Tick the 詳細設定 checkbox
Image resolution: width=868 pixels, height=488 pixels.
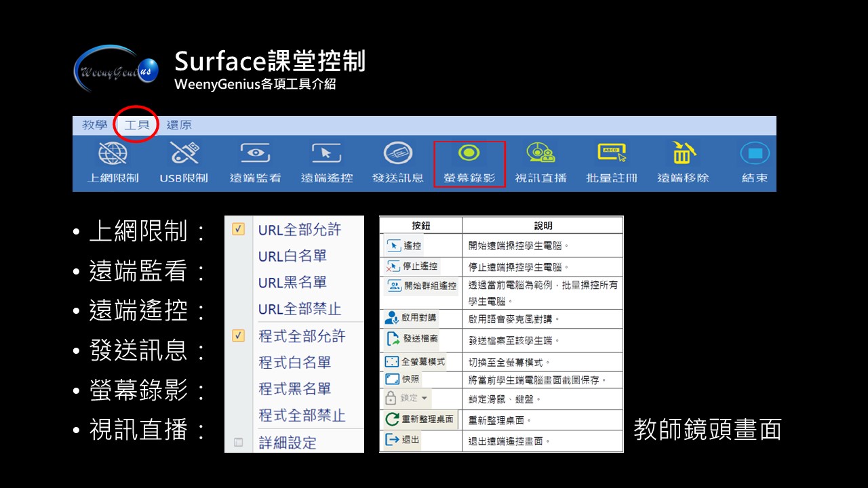click(238, 443)
